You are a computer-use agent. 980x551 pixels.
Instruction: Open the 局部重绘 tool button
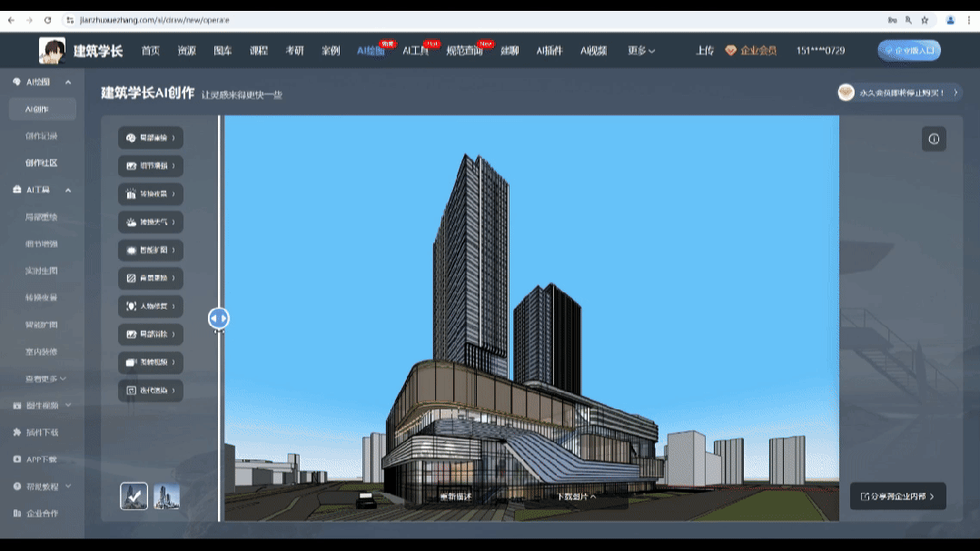[151, 138]
